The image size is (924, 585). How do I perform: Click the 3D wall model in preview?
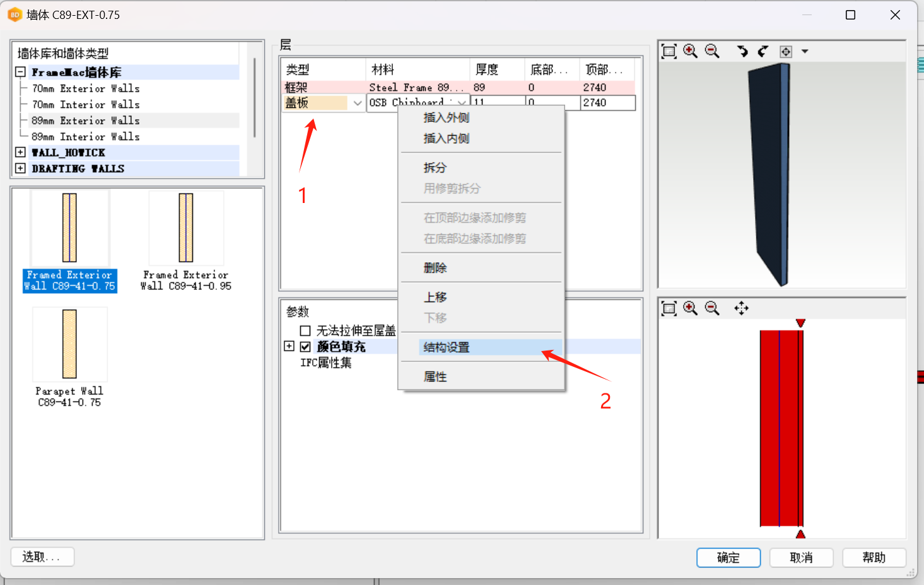[769, 175]
